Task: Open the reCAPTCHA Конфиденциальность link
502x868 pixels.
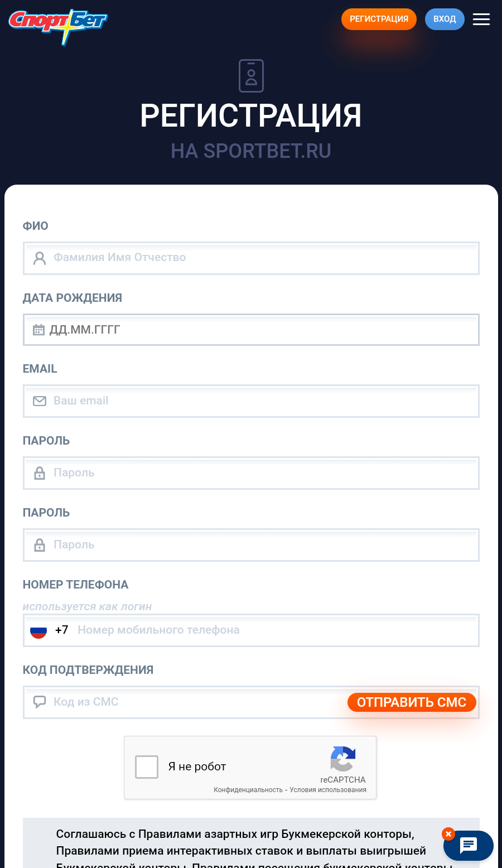Action: click(x=248, y=790)
